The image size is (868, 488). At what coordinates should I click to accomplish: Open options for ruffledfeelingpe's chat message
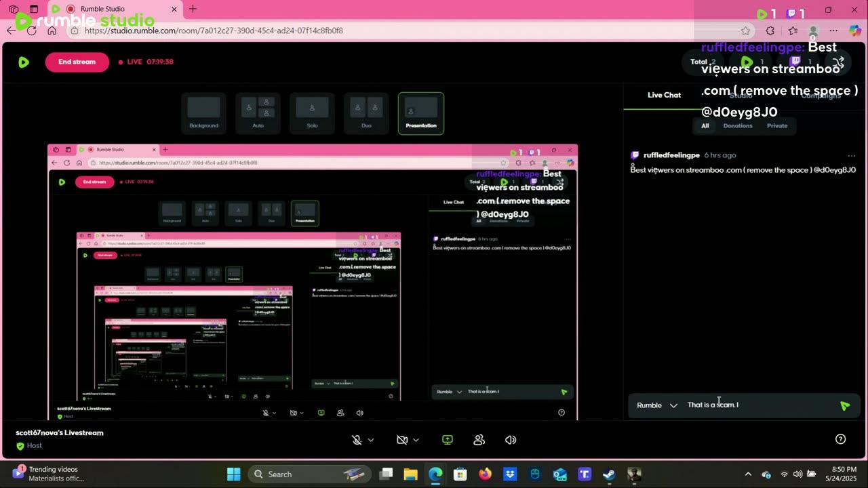(852, 155)
